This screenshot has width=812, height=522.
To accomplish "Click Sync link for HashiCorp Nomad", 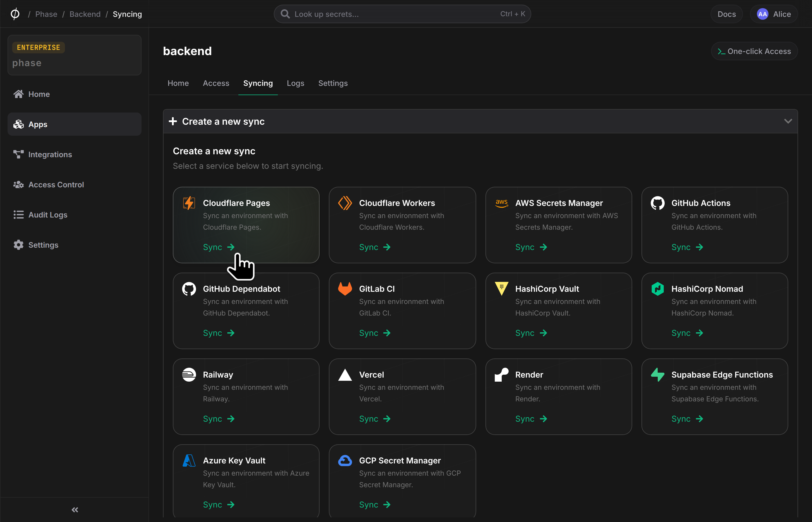I will coord(687,333).
